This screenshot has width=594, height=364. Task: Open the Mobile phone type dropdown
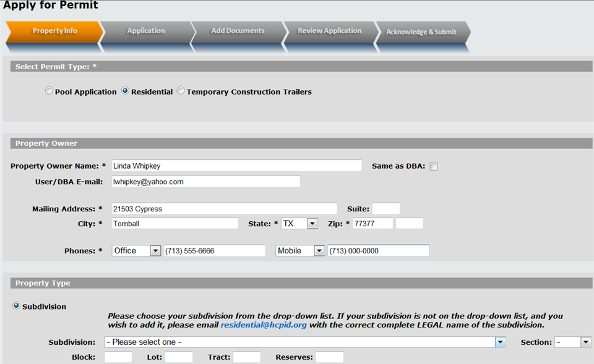pyautogui.click(x=300, y=250)
